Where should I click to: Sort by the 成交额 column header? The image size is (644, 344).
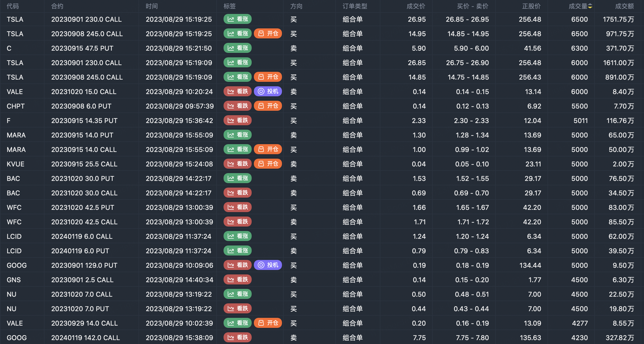pos(624,6)
